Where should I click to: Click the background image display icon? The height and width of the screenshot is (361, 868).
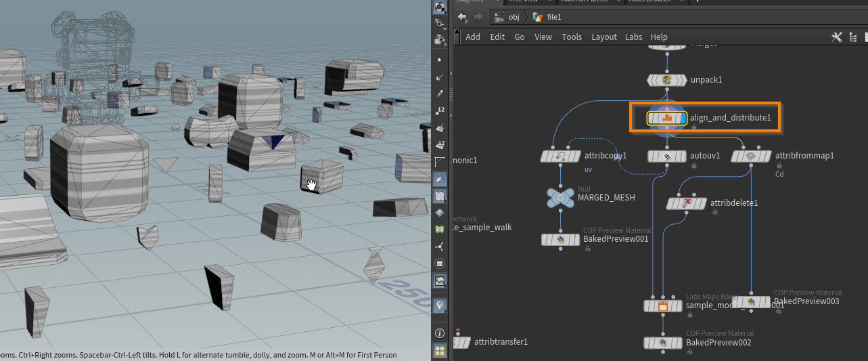click(x=440, y=280)
